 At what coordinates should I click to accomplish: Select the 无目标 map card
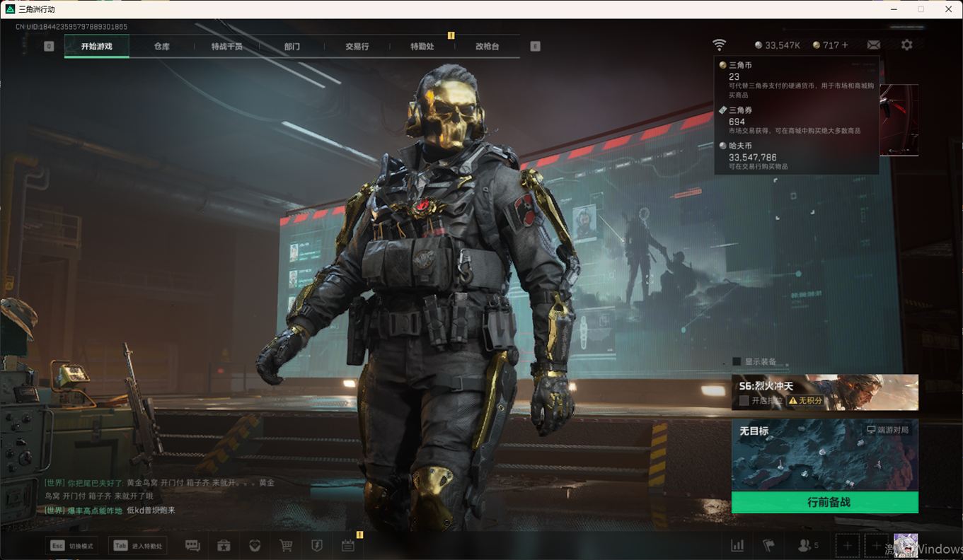pyautogui.click(x=825, y=455)
